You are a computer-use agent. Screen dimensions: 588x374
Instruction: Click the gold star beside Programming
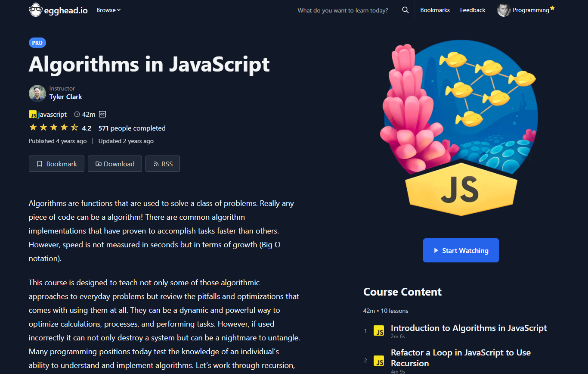[x=552, y=8]
